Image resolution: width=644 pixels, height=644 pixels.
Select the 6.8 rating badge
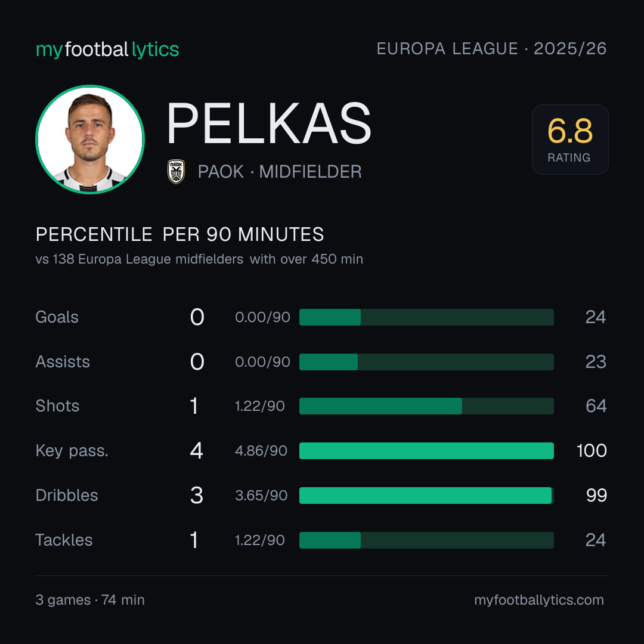point(570,139)
